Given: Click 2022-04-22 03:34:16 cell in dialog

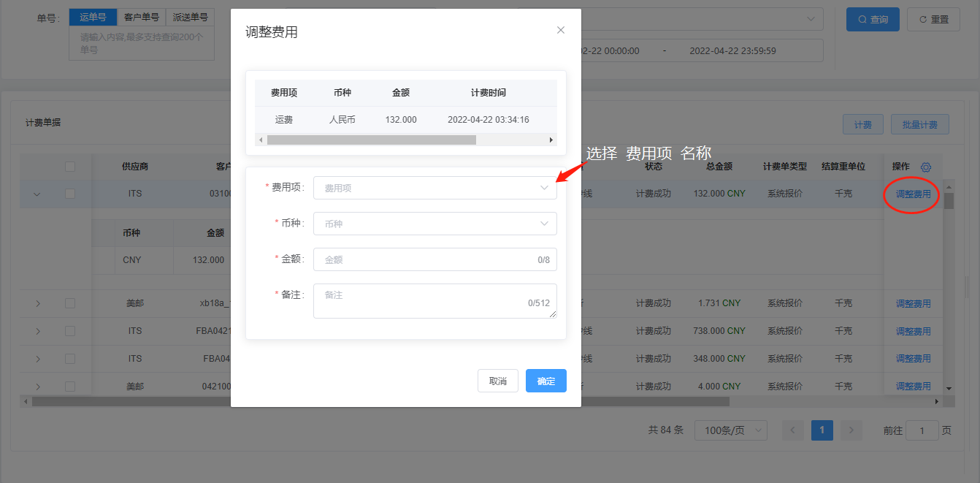Looking at the screenshot, I should pyautogui.click(x=489, y=119).
